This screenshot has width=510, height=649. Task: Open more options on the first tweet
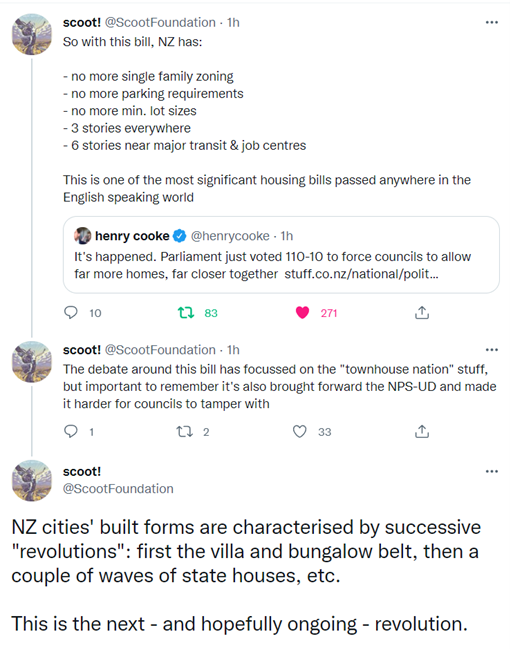click(x=491, y=22)
